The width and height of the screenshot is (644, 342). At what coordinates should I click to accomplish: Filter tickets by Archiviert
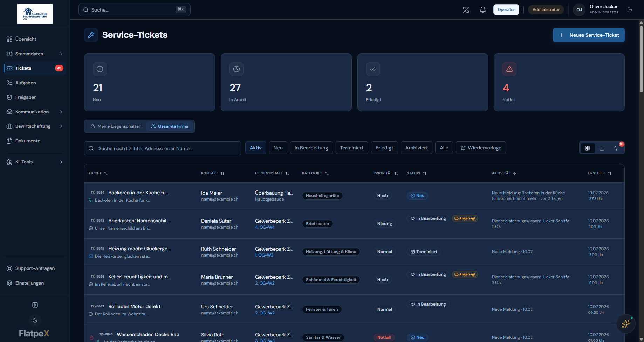pyautogui.click(x=417, y=148)
